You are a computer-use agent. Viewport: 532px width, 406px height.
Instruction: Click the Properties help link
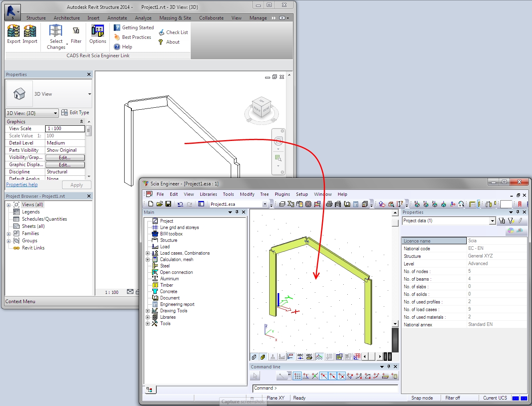[22, 185]
